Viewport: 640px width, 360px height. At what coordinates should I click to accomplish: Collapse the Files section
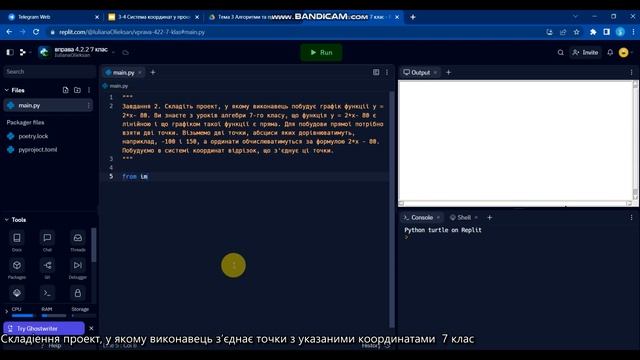tap(7, 90)
